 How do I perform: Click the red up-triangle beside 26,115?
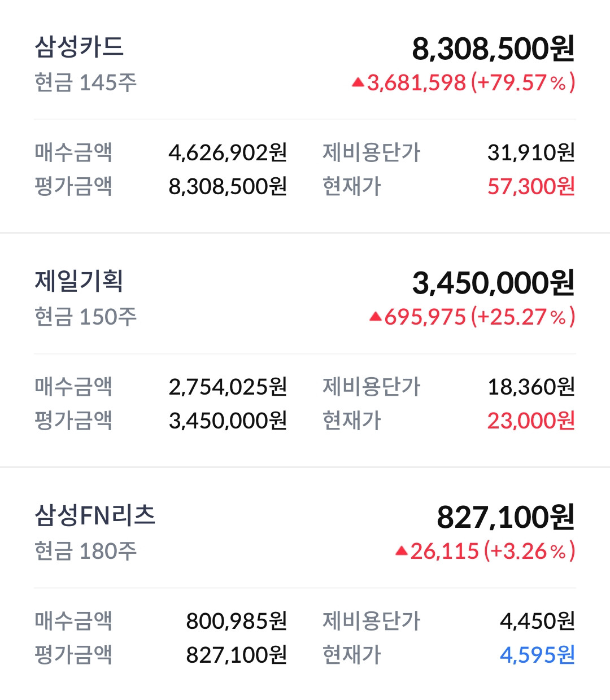point(402,551)
